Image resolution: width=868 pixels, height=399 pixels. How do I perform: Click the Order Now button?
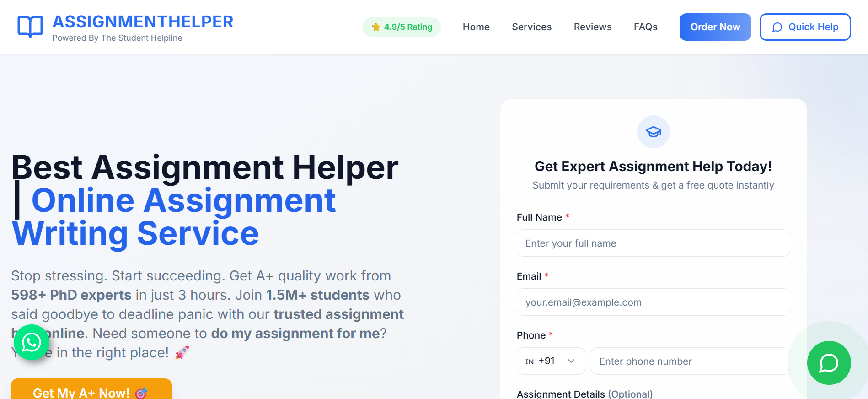(715, 27)
